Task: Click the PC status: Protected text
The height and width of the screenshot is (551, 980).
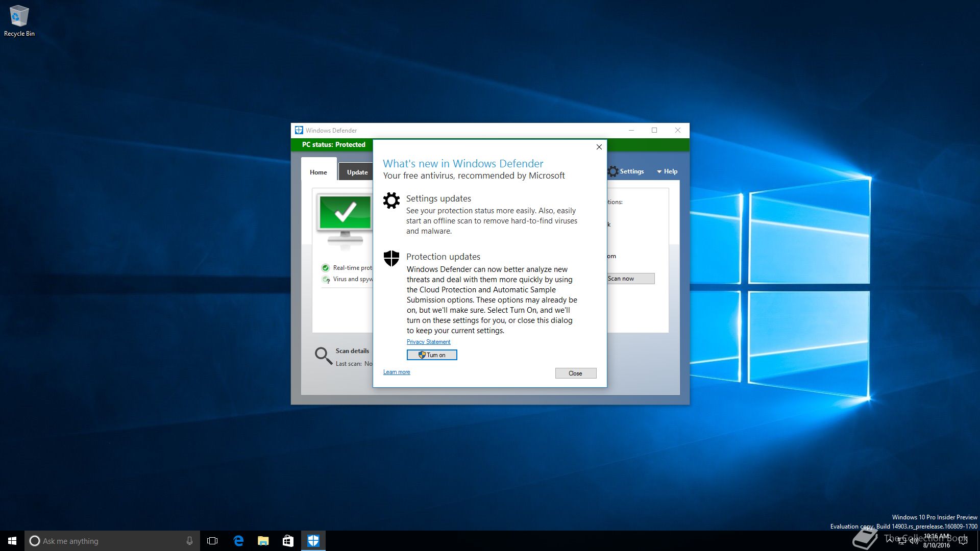Action: point(334,145)
